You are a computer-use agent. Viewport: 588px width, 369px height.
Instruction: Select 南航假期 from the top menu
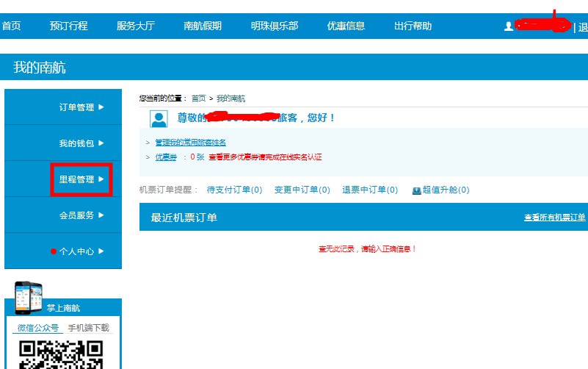pos(203,26)
